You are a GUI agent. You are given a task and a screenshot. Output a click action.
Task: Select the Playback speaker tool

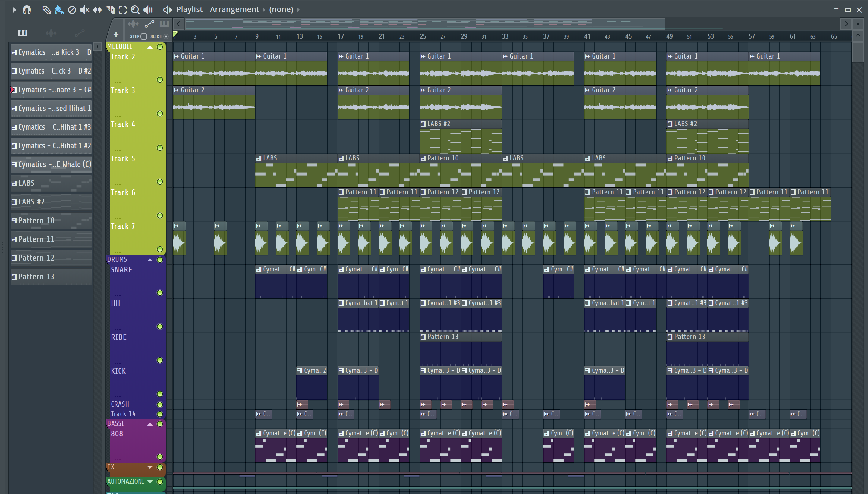tap(148, 10)
